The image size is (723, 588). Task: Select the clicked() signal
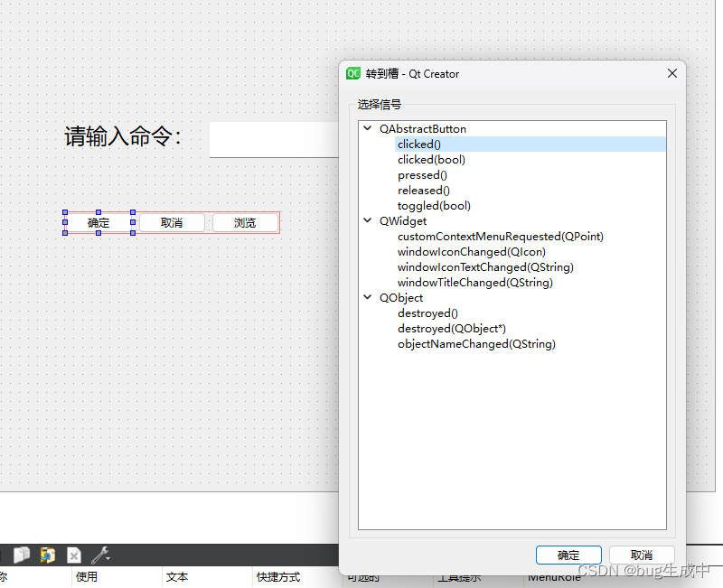pos(531,145)
